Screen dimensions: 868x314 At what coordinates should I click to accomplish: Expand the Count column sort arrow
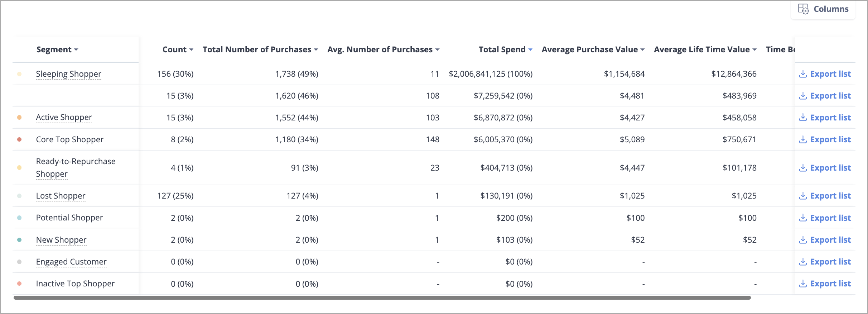point(191,50)
